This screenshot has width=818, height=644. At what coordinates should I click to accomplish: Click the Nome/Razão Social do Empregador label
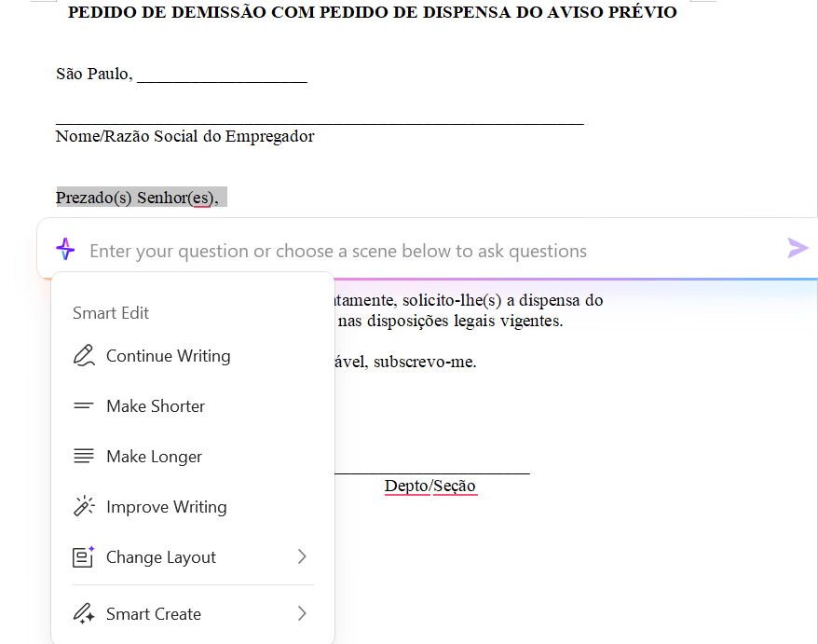[184, 136]
